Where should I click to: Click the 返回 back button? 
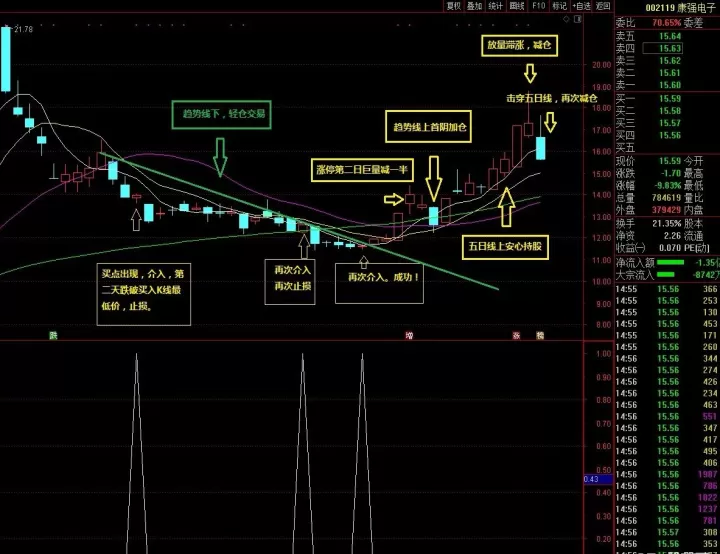[x=603, y=6]
